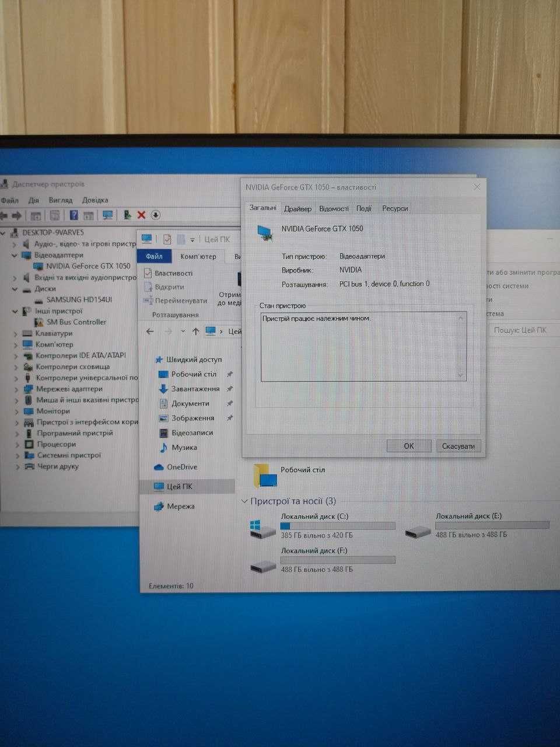The width and height of the screenshot is (560, 747).
Task: Collapse the Відеоадаптери tree node
Action: point(15,255)
